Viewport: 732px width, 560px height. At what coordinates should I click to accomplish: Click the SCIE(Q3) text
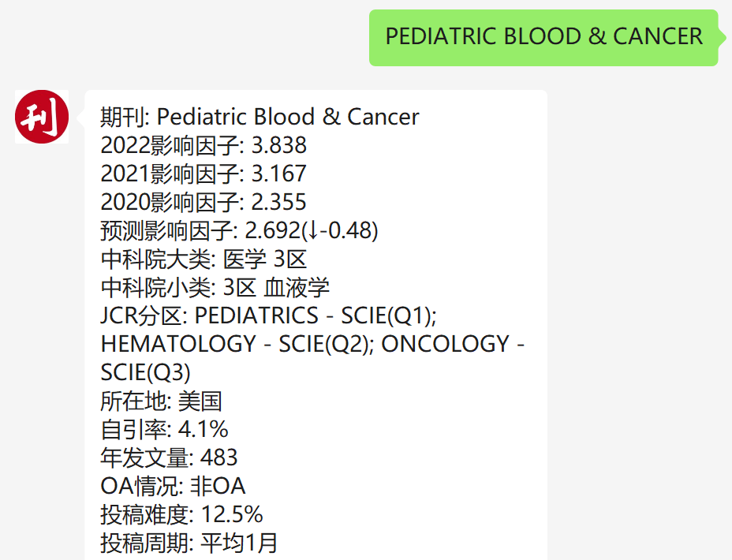click(146, 373)
